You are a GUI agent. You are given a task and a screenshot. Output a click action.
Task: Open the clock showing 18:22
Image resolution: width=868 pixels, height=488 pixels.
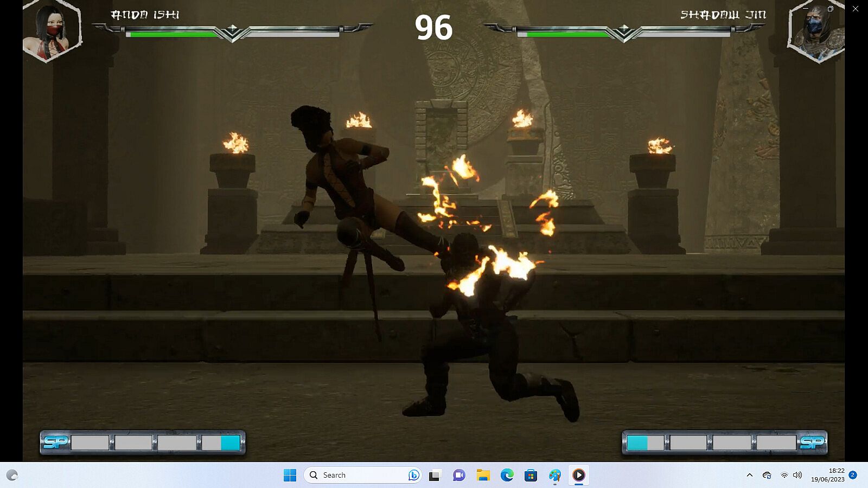coord(828,475)
